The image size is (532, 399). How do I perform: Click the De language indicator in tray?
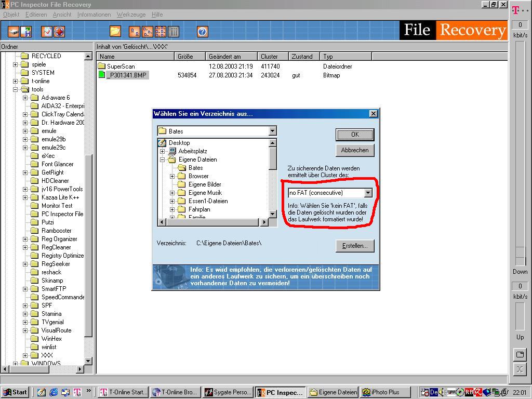coord(434,392)
